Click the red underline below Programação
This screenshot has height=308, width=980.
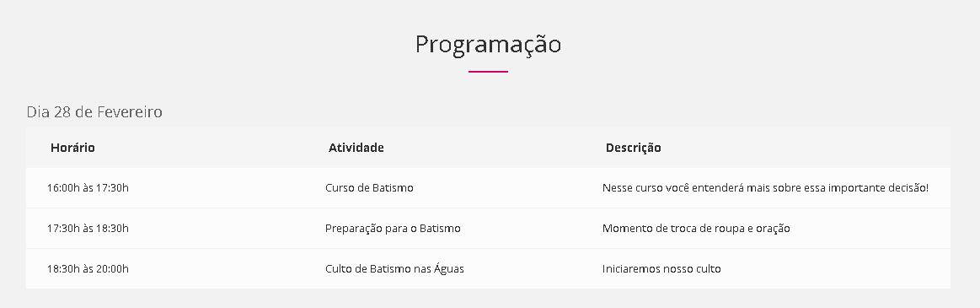tap(488, 72)
